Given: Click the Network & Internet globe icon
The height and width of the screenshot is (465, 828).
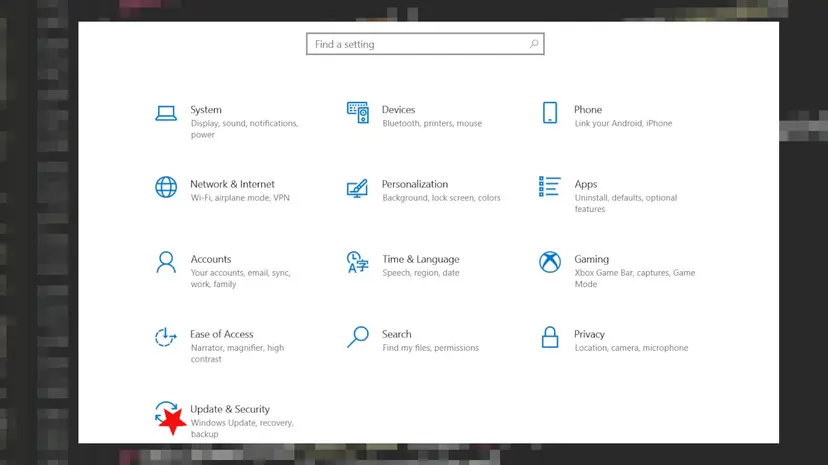Looking at the screenshot, I should coord(166,187).
